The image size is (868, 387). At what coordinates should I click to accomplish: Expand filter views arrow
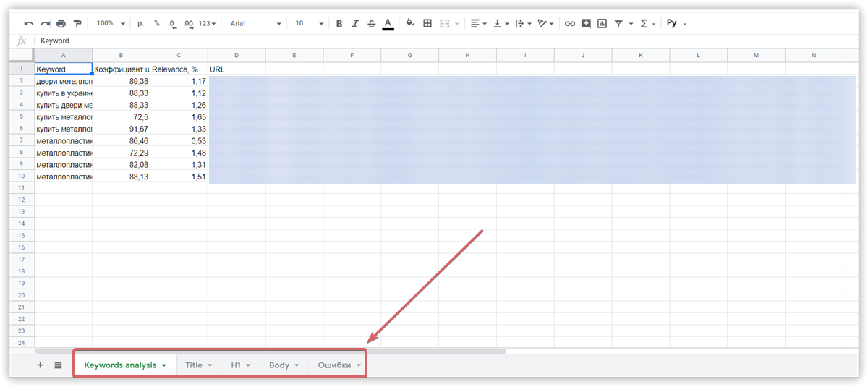click(x=631, y=23)
